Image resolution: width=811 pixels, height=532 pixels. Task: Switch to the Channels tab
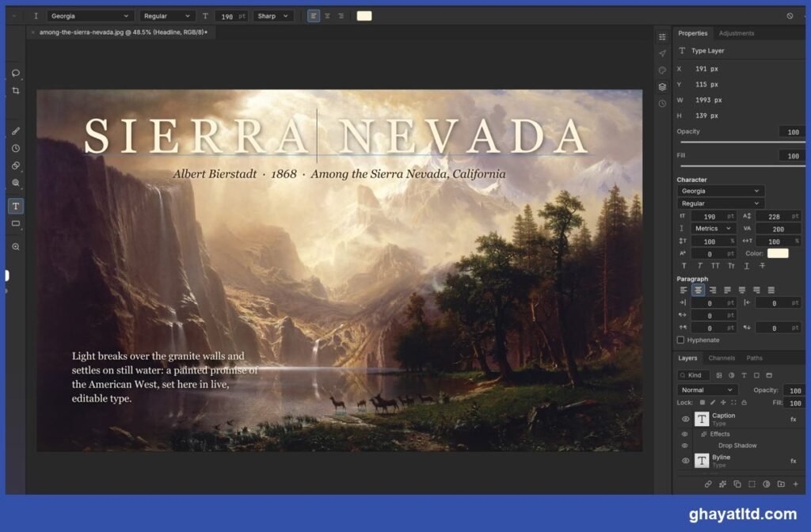(722, 358)
